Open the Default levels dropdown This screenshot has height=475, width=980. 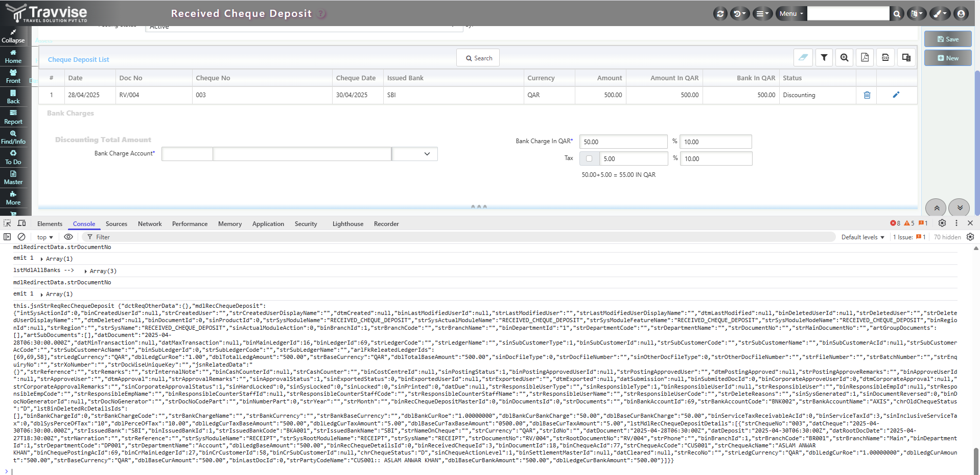pyautogui.click(x=862, y=237)
